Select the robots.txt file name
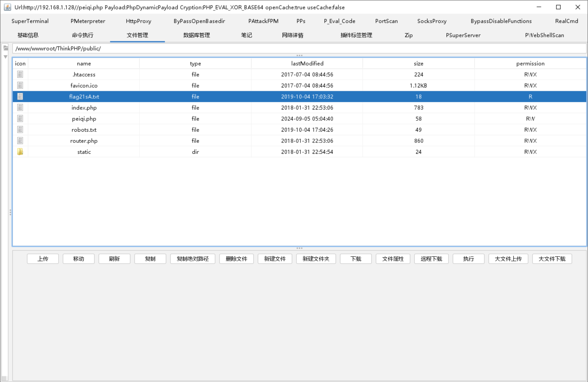The image size is (588, 382). pyautogui.click(x=84, y=130)
